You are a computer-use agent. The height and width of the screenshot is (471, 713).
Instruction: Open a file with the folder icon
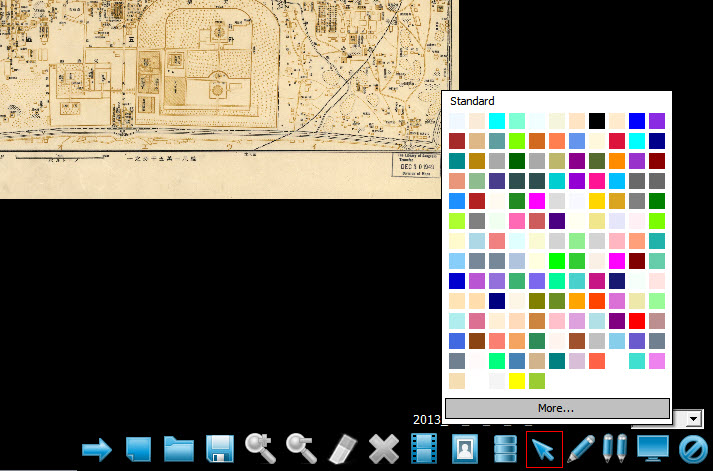coord(179,449)
